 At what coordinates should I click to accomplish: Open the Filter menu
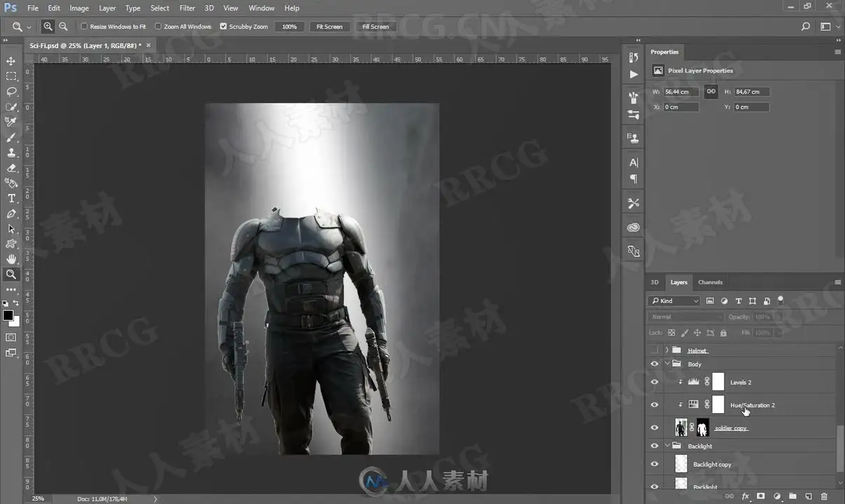click(187, 8)
